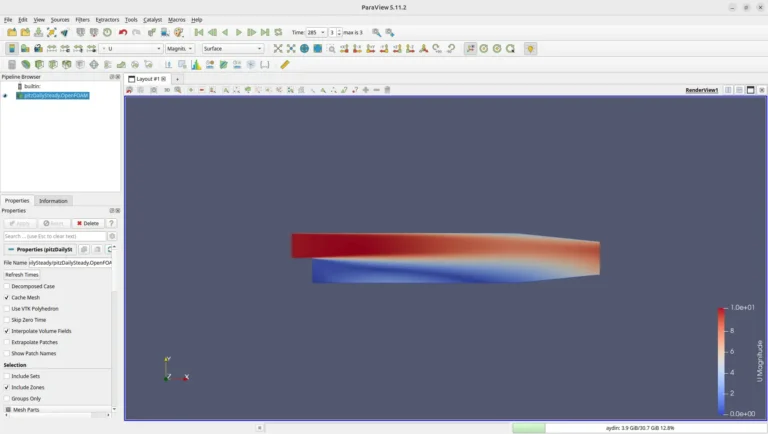Screen dimensions: 768x434
Task: Open the Filters menu
Action: 82,20
